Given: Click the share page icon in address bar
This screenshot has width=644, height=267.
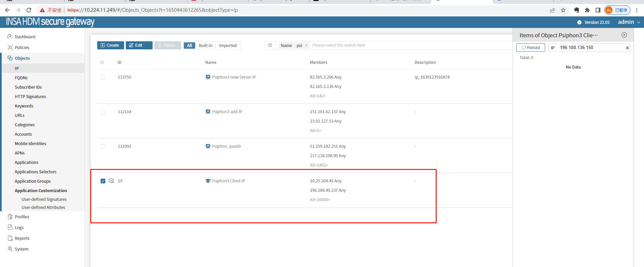Looking at the screenshot, I should tap(552, 10).
